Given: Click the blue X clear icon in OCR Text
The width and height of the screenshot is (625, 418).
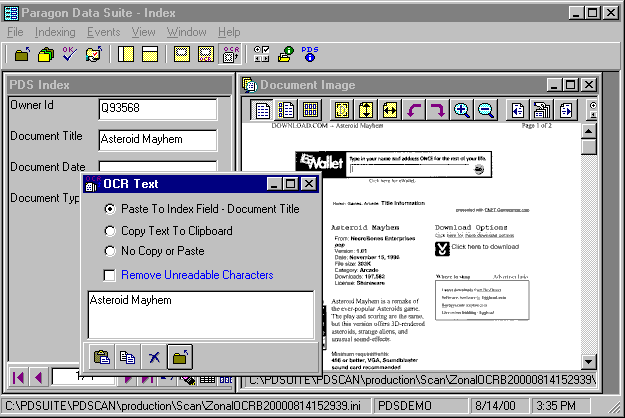Looking at the screenshot, I should [x=154, y=357].
